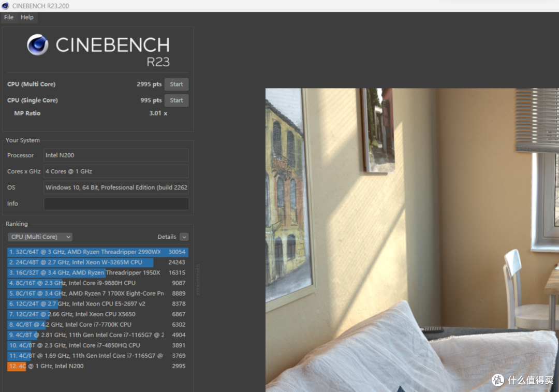Select the Core i7-7700K ranking row

point(98,325)
